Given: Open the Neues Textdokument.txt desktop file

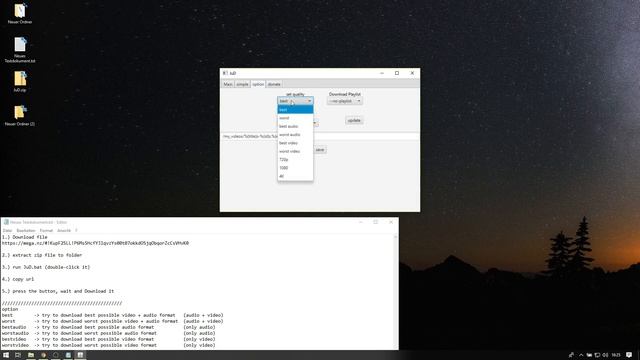Looking at the screenshot, I should (20, 50).
